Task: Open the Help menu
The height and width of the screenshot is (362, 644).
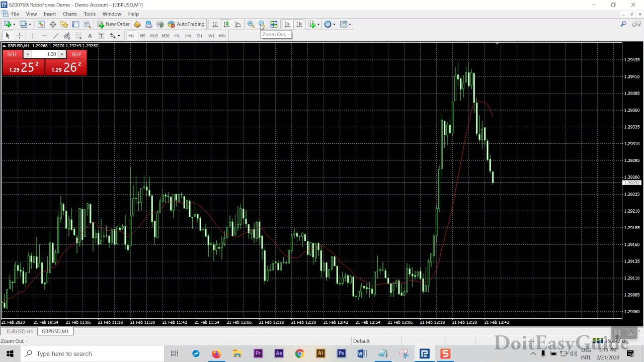Action: (x=133, y=14)
